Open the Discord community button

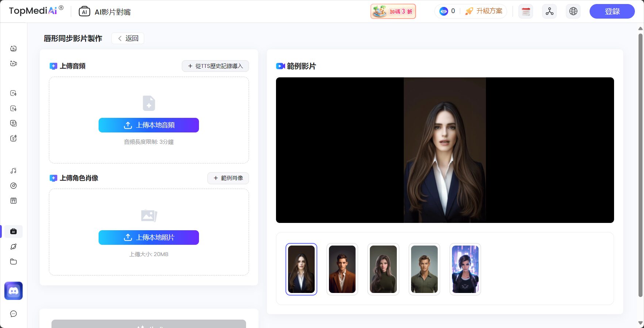(14, 291)
